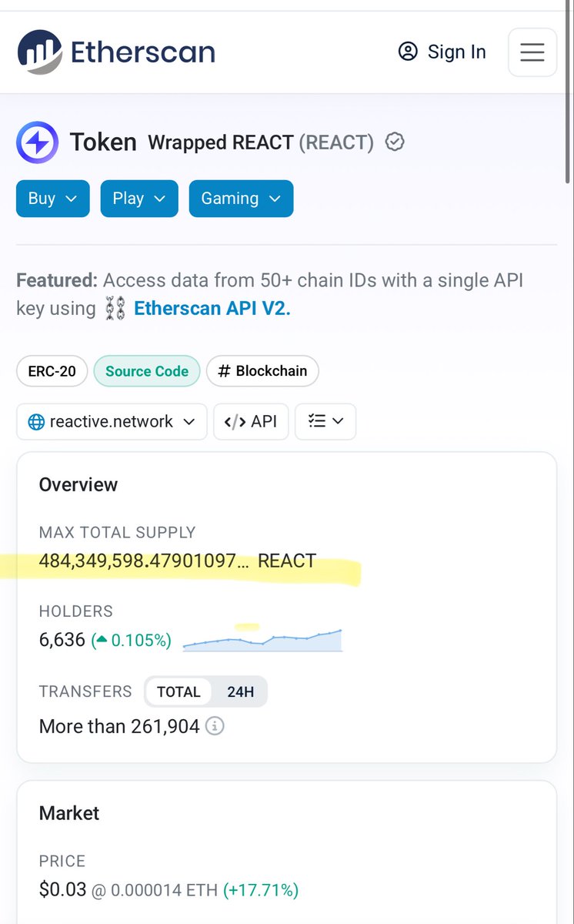Select the TOTAL transfers toggle

click(179, 691)
